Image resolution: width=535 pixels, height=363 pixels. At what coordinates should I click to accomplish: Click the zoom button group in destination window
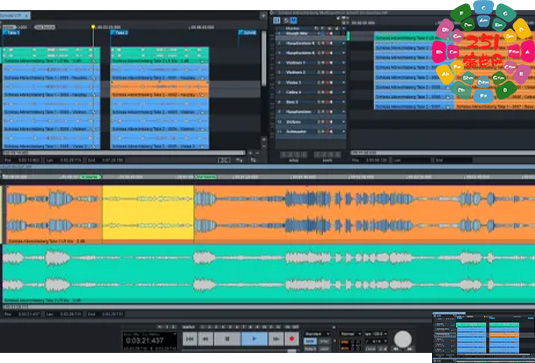click(x=327, y=155)
